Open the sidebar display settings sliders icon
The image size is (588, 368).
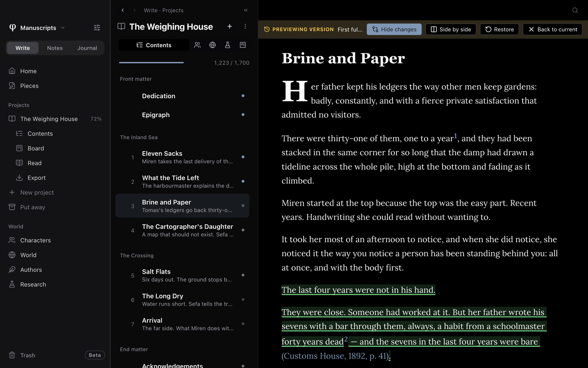[x=97, y=28]
